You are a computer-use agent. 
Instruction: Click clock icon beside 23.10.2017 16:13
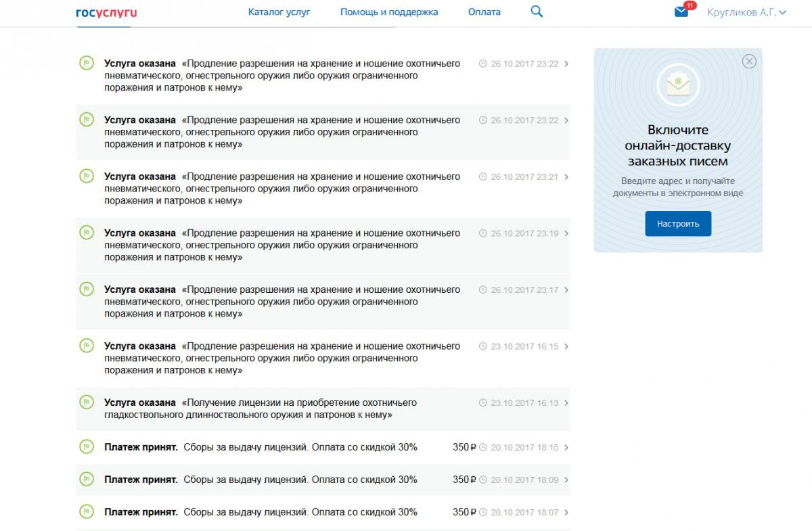(483, 403)
